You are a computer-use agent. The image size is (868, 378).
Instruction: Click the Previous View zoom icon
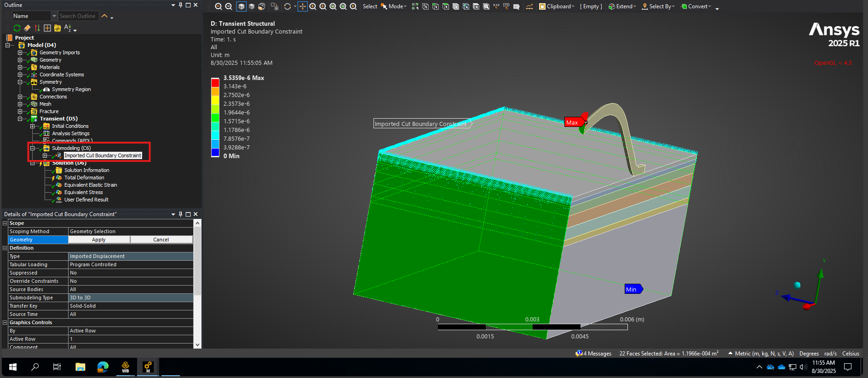[218, 6]
